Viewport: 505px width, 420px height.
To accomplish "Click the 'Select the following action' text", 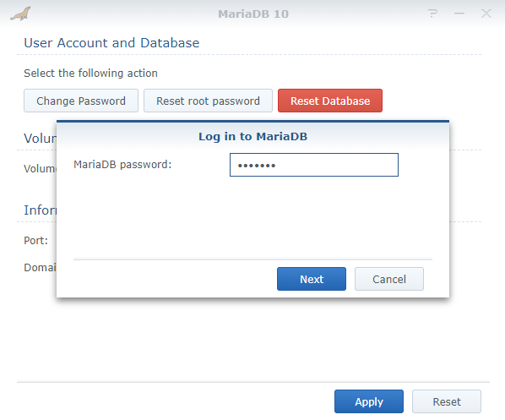I will click(91, 74).
